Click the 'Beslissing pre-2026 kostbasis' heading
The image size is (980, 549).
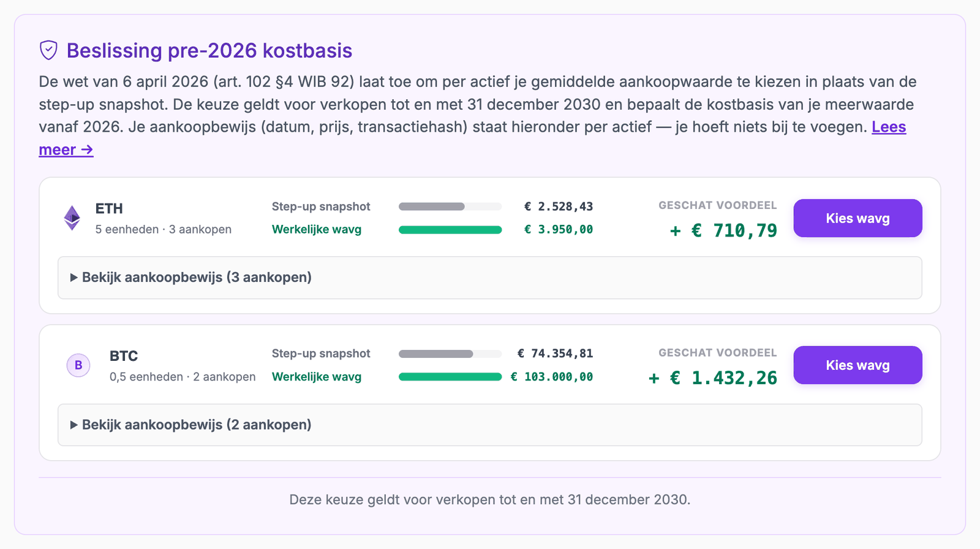[x=209, y=50]
